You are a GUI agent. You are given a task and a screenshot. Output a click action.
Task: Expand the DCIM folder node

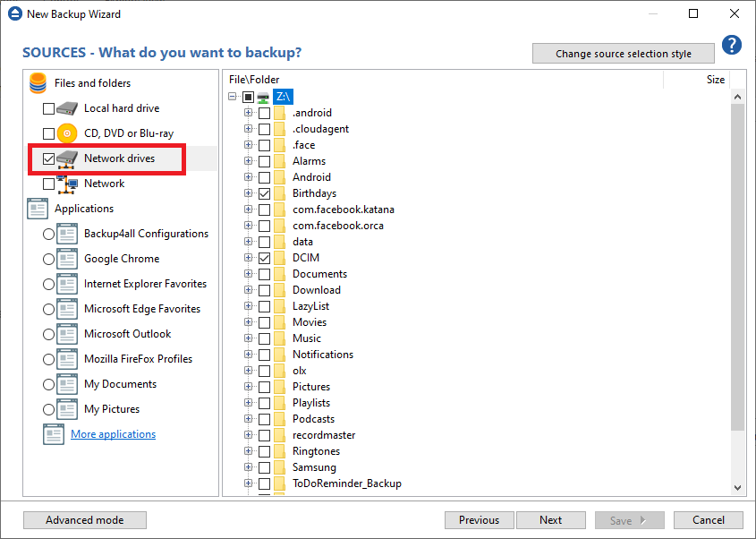coord(249,258)
